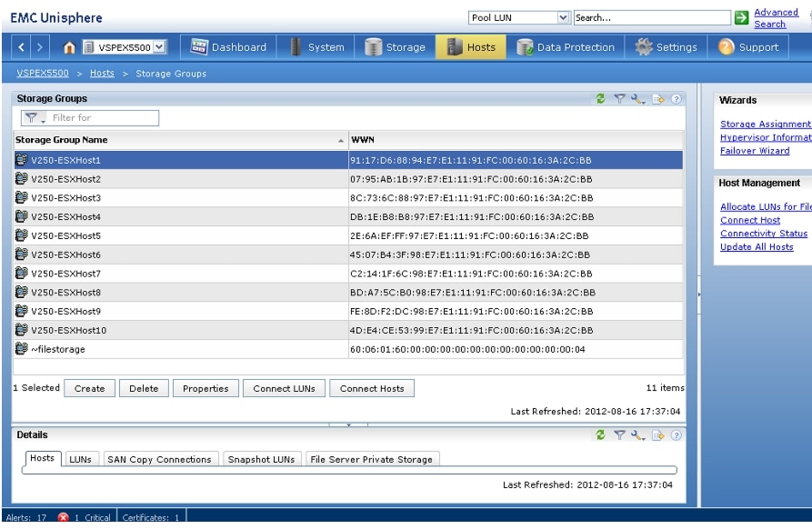Click the Filter for text box

pos(104,118)
